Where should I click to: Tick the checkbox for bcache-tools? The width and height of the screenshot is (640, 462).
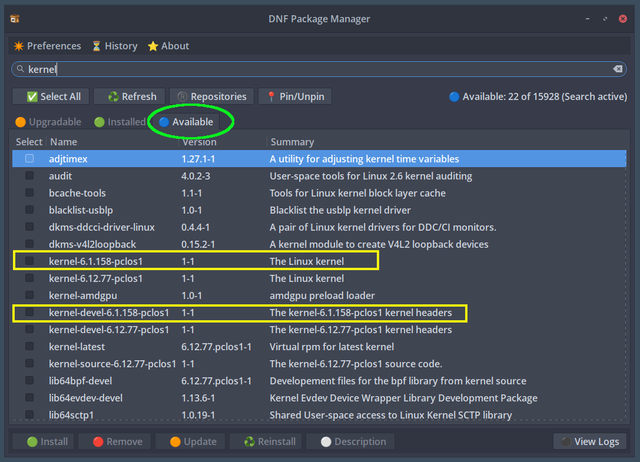click(x=29, y=193)
